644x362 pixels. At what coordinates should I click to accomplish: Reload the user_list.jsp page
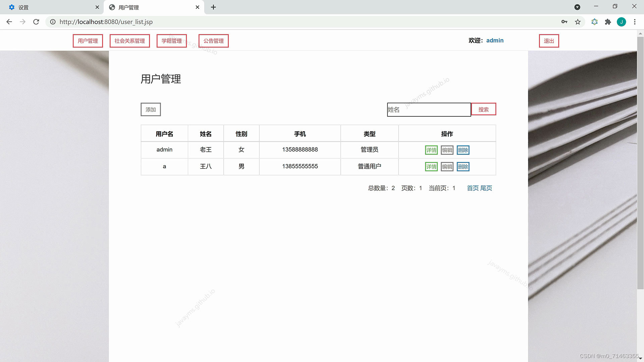[x=36, y=22]
